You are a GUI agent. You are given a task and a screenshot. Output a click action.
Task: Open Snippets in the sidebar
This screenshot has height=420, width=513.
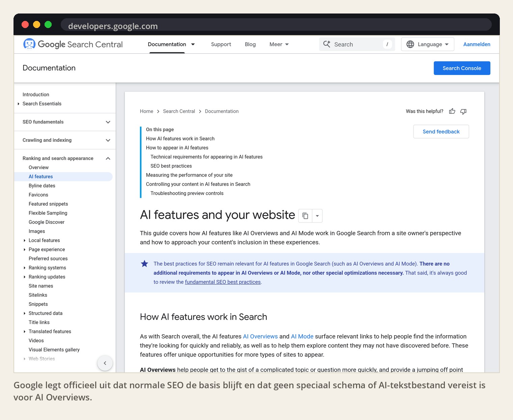click(x=38, y=304)
